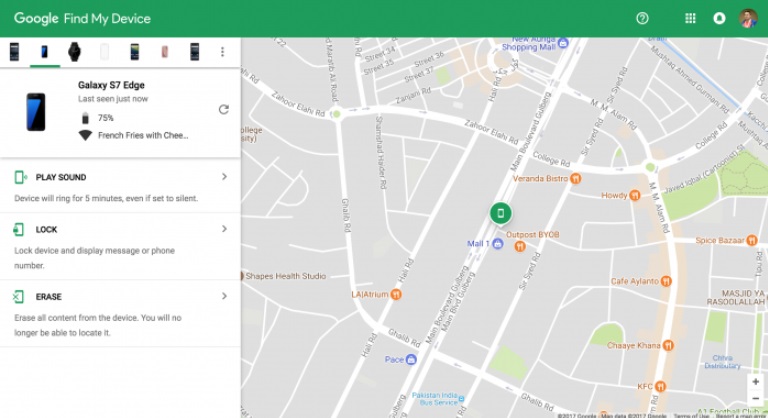
Task: Click the battery 75% indicator icon
Action: tap(85, 118)
